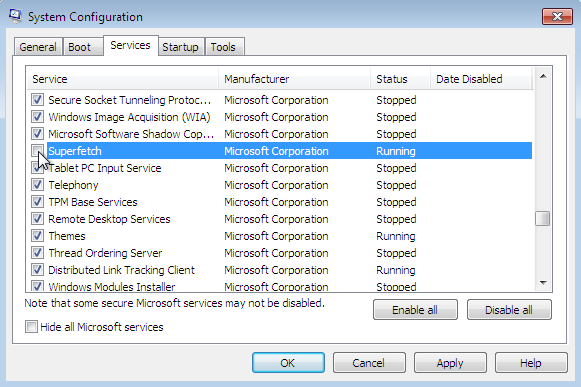Viewport: 581px width, 387px height.
Task: Click the System Configuration title bar icon
Action: coord(15,16)
